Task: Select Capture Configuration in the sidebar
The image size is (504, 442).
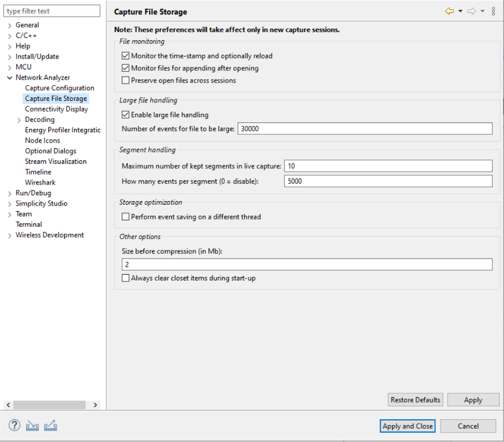Action: [59, 87]
